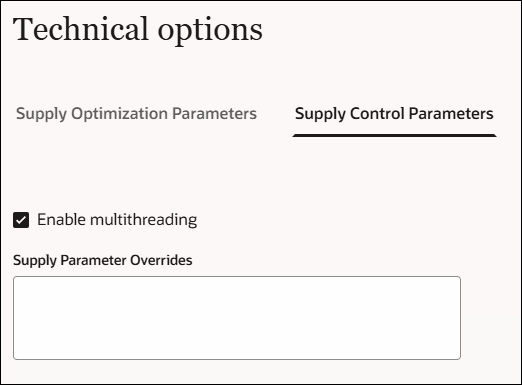Open the Supply Optimization Parameters section
The width and height of the screenshot is (522, 385).
[136, 114]
